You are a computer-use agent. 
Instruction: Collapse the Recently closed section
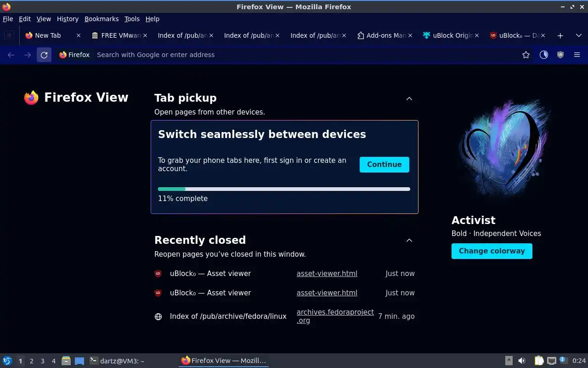[x=409, y=240]
